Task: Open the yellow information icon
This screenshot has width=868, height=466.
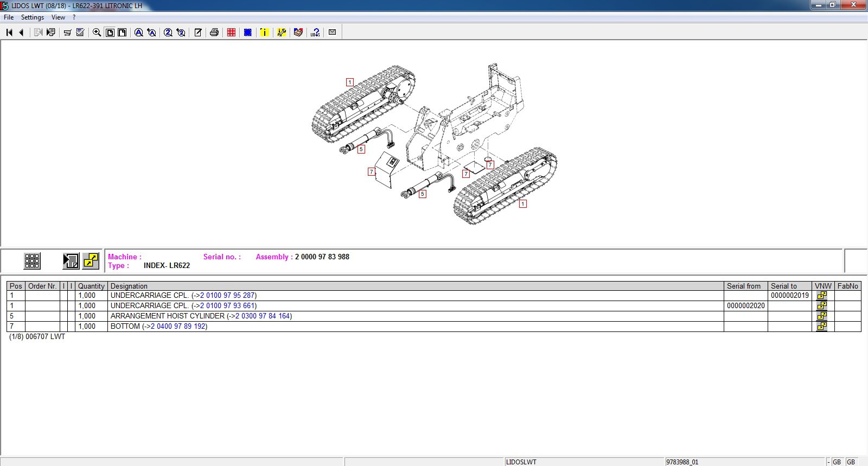Action: pyautogui.click(x=264, y=33)
